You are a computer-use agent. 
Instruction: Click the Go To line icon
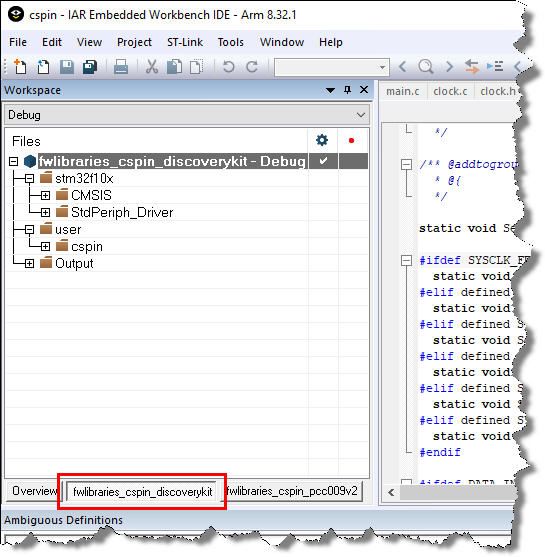(495, 66)
